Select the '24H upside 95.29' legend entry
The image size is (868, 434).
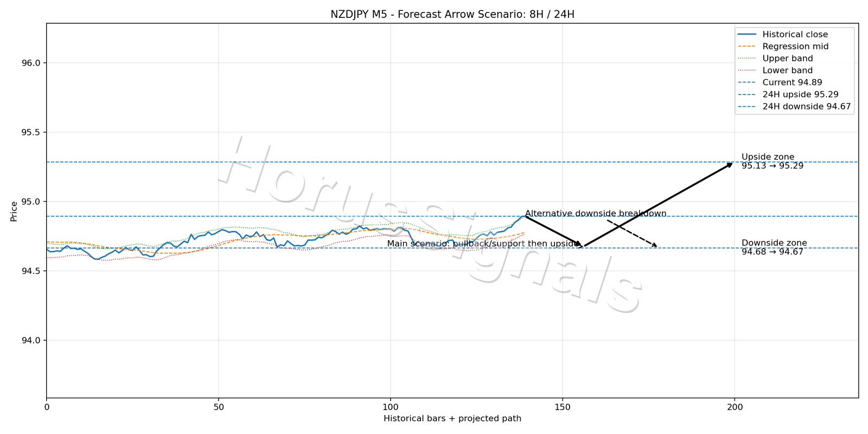click(788, 94)
